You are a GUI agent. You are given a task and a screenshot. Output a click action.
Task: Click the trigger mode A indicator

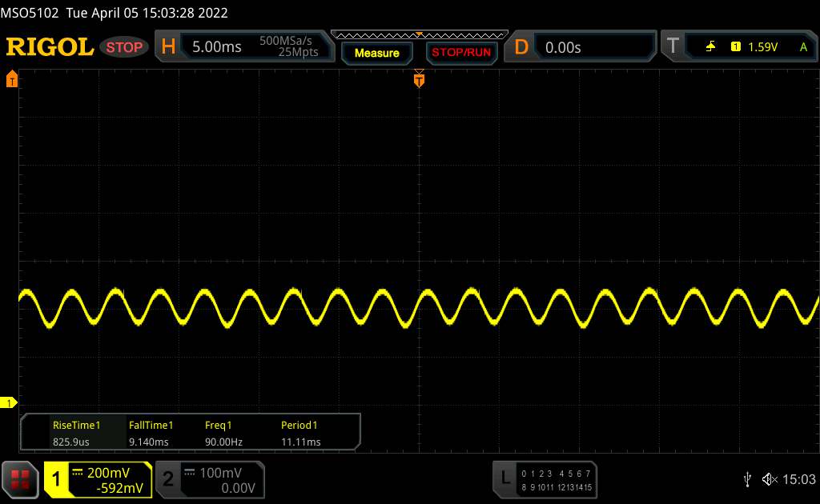pyautogui.click(x=803, y=47)
